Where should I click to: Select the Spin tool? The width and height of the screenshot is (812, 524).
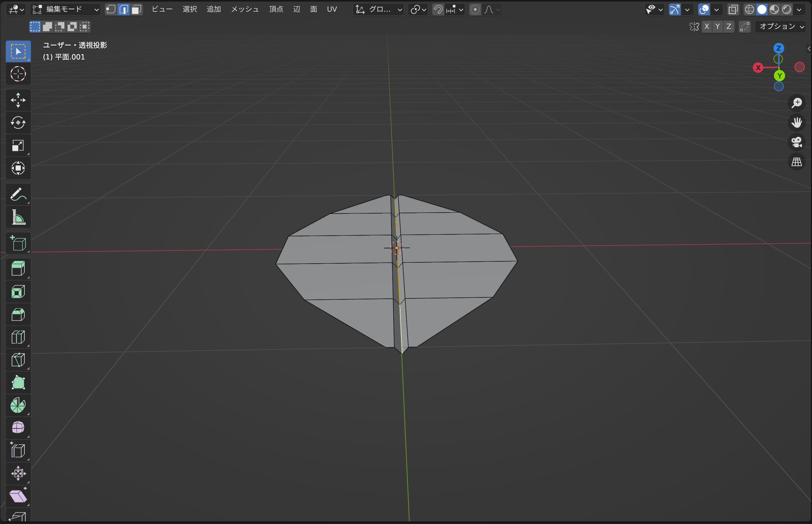tap(18, 405)
